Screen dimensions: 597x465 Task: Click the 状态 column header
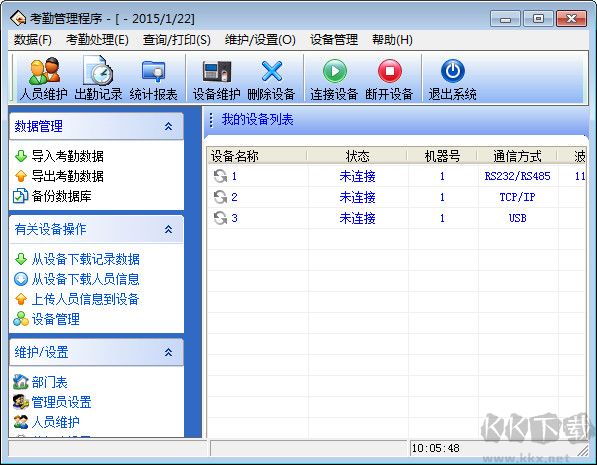pyautogui.click(x=358, y=156)
